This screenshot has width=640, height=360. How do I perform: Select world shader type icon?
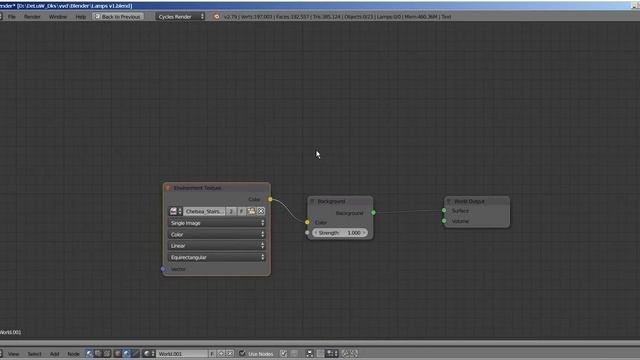coord(127,353)
